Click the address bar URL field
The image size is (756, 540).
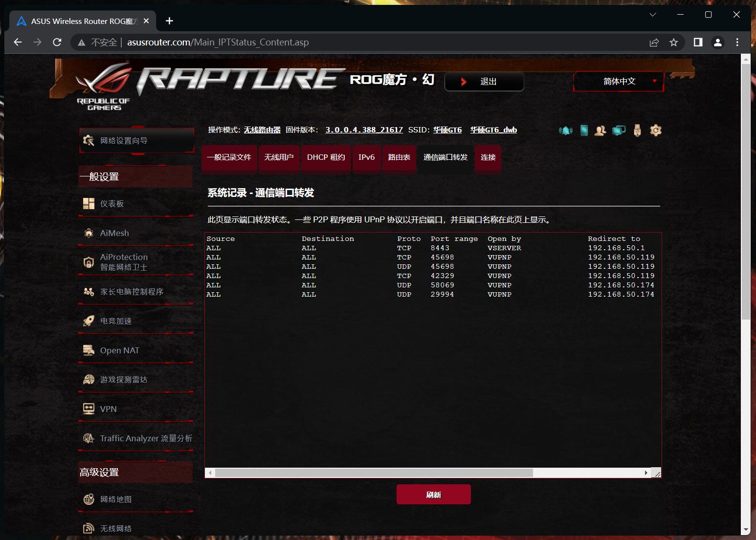(x=342, y=43)
